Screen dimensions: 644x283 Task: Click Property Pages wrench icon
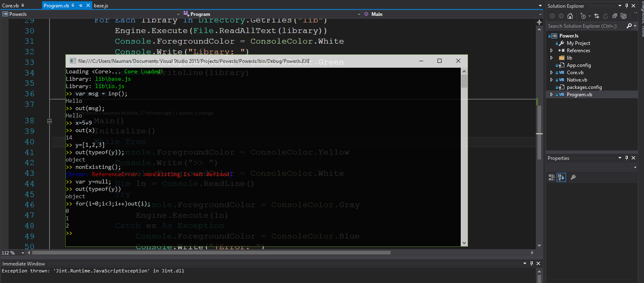tap(573, 177)
